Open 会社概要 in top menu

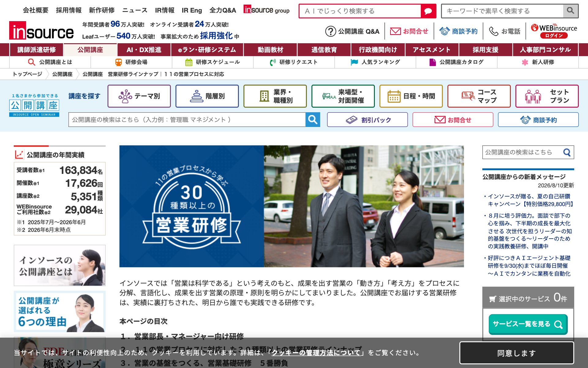[36, 10]
